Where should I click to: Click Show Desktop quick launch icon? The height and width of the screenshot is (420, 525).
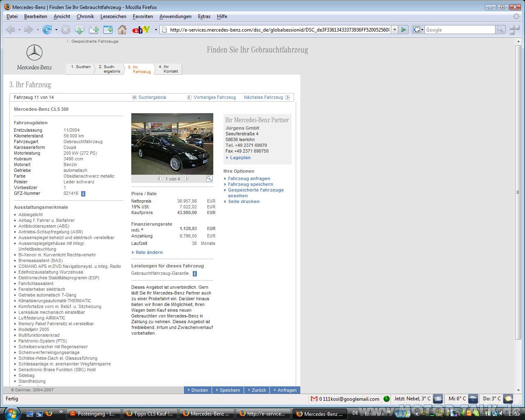[30, 414]
